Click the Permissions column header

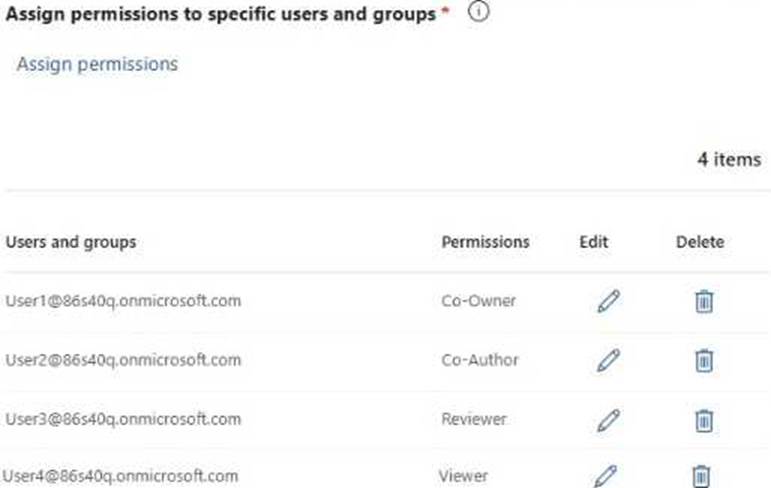485,242
